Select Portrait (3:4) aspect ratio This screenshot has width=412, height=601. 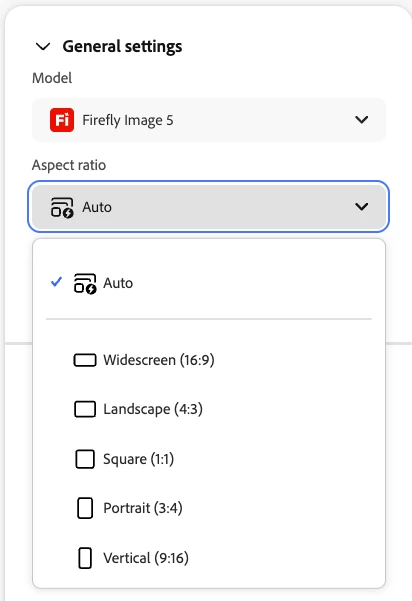pos(209,508)
